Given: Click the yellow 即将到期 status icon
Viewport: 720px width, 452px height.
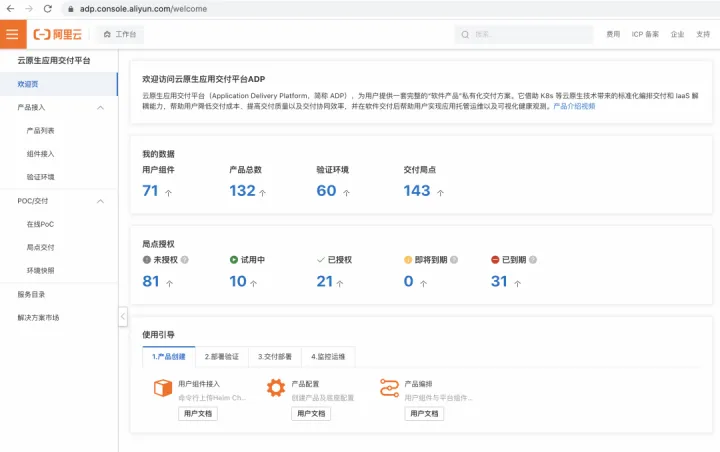Looking at the screenshot, I should pyautogui.click(x=408, y=260).
